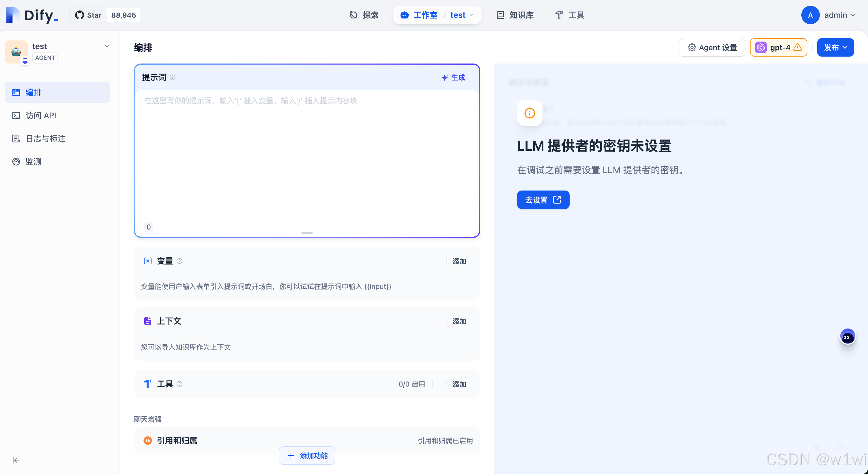Click the 日志与标注 logs icon
Image resolution: width=868 pixels, height=474 pixels.
click(x=16, y=139)
